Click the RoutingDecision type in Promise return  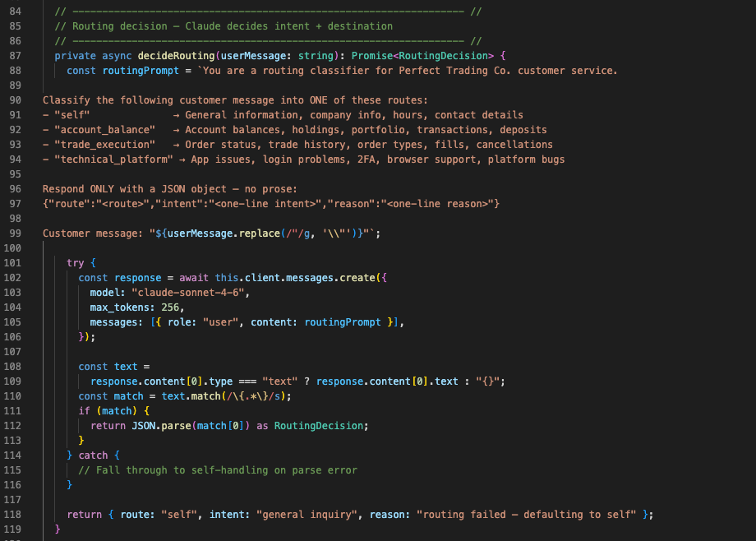pos(443,56)
